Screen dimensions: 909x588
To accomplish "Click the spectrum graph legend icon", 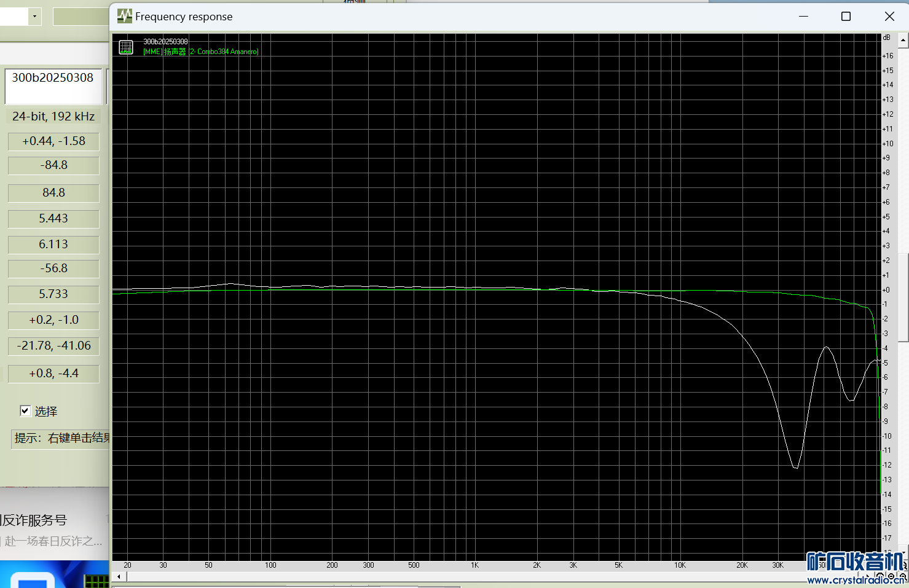I will click(126, 47).
